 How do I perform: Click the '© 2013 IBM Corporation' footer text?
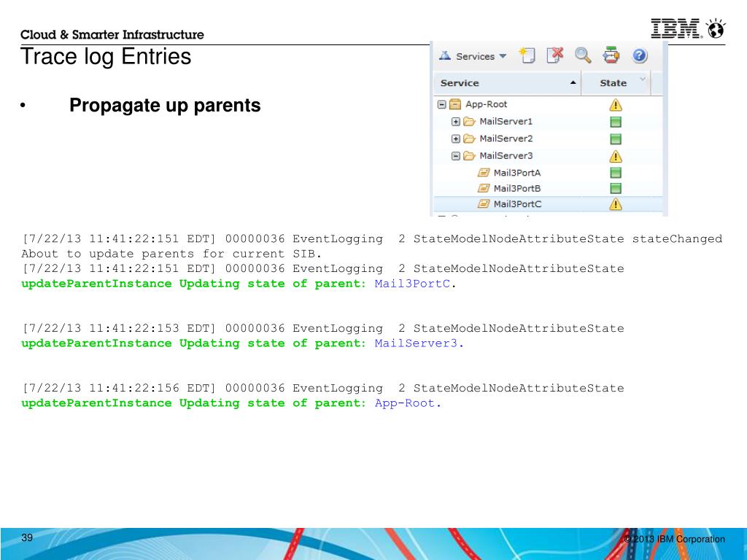point(674,540)
